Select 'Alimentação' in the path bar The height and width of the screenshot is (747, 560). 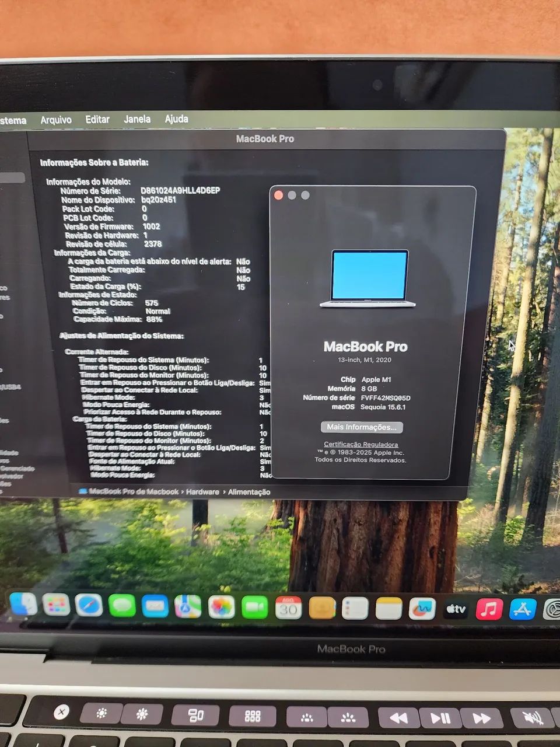tap(249, 492)
